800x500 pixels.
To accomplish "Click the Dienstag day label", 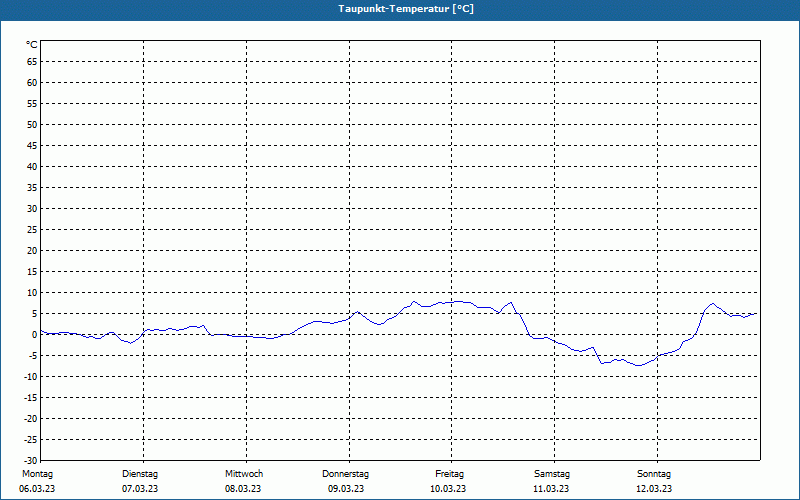I will 140,474.
